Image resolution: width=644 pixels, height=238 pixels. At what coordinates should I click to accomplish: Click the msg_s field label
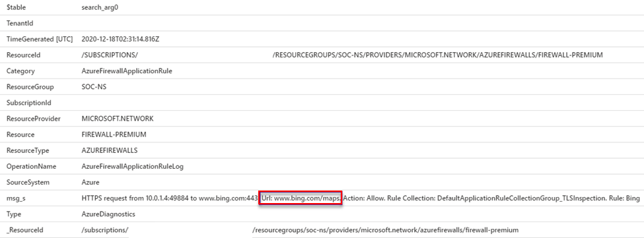16,198
